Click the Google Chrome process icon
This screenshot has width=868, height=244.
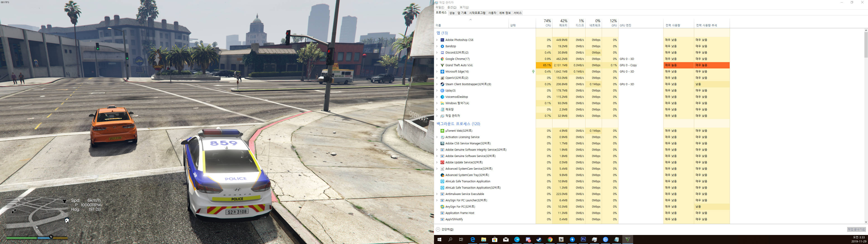click(442, 59)
